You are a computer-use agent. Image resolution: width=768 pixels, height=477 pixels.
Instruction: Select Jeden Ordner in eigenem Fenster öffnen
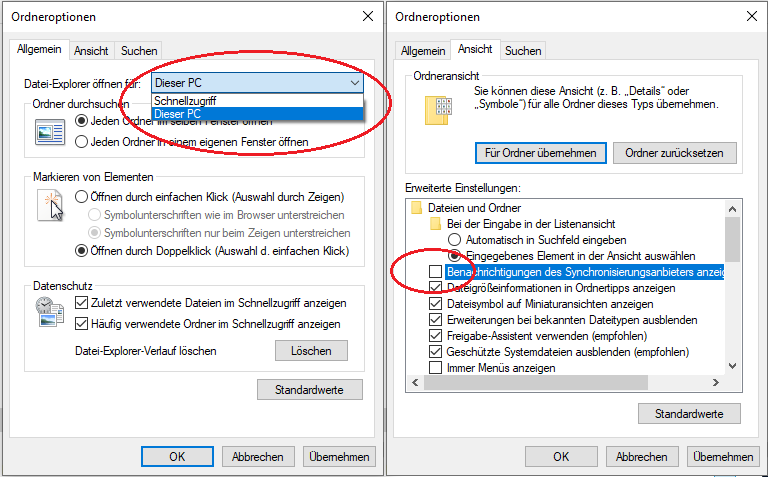[x=83, y=142]
